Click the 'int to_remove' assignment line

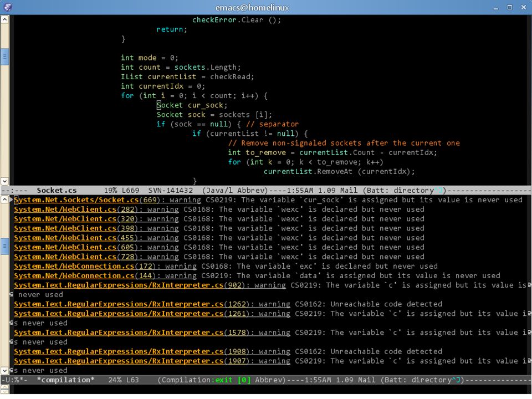tap(332, 153)
